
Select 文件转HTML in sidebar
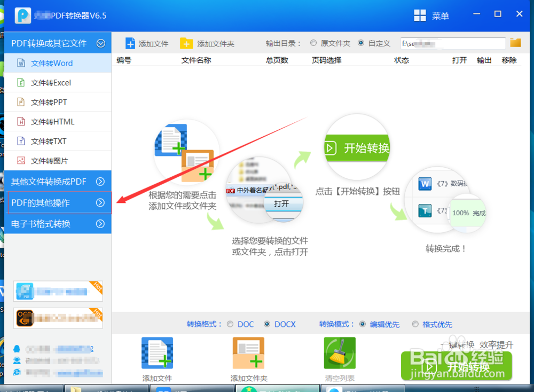[58, 122]
